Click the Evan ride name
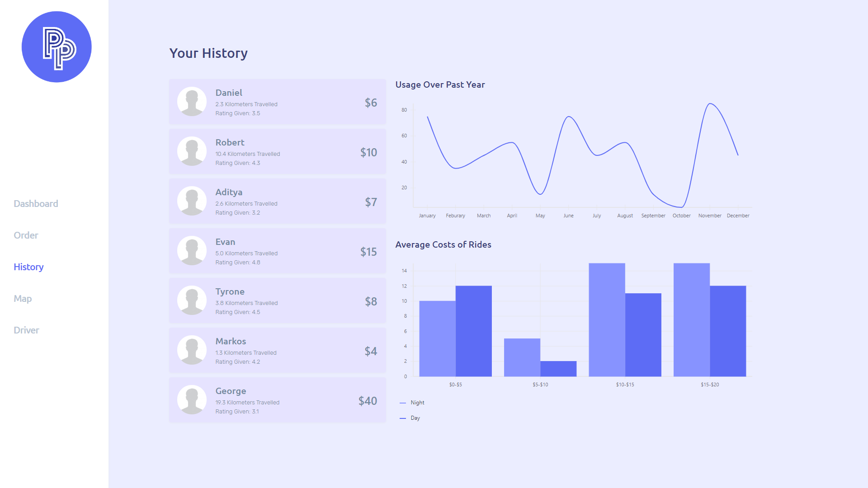868x488 pixels. click(225, 242)
